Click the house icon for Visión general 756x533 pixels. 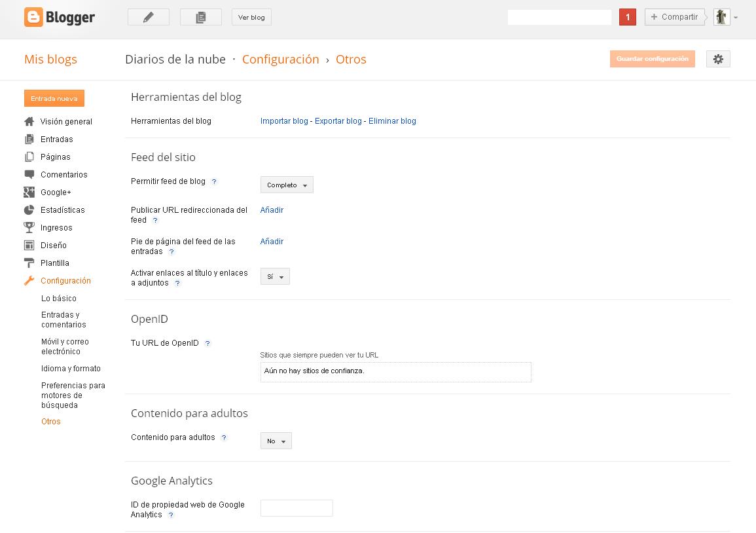click(x=29, y=122)
